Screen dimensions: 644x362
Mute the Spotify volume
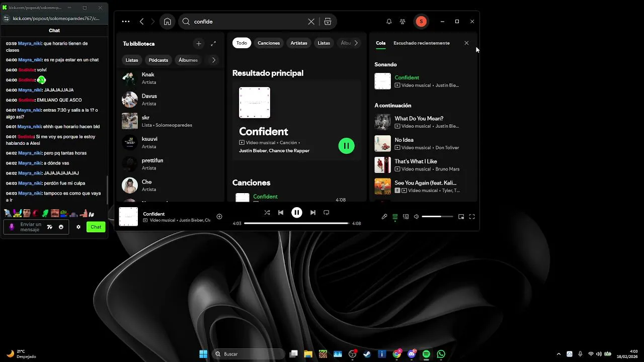[417, 217]
